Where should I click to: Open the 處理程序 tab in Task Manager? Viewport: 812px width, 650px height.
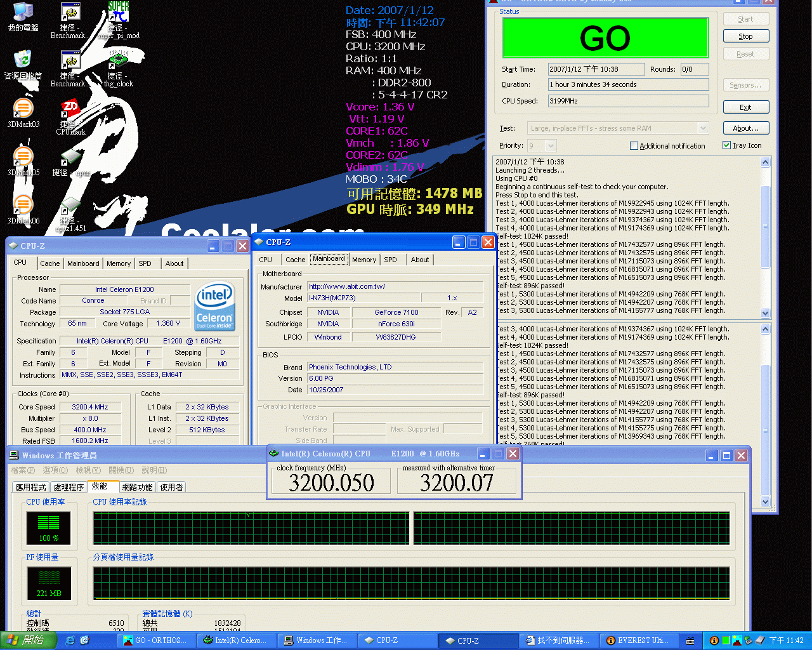point(69,487)
